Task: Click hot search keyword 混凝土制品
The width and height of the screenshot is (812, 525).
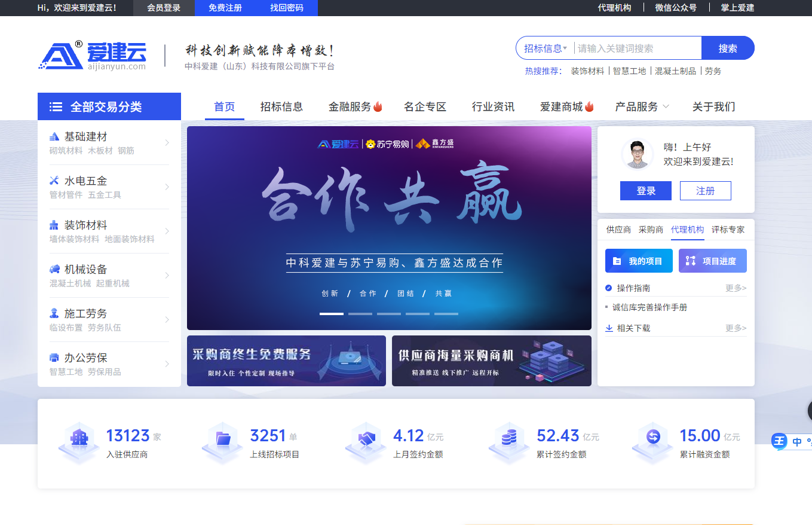Action: pos(676,71)
